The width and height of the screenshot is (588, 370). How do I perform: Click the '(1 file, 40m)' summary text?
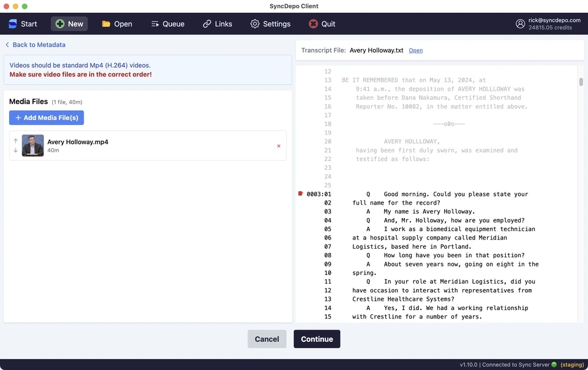point(67,102)
